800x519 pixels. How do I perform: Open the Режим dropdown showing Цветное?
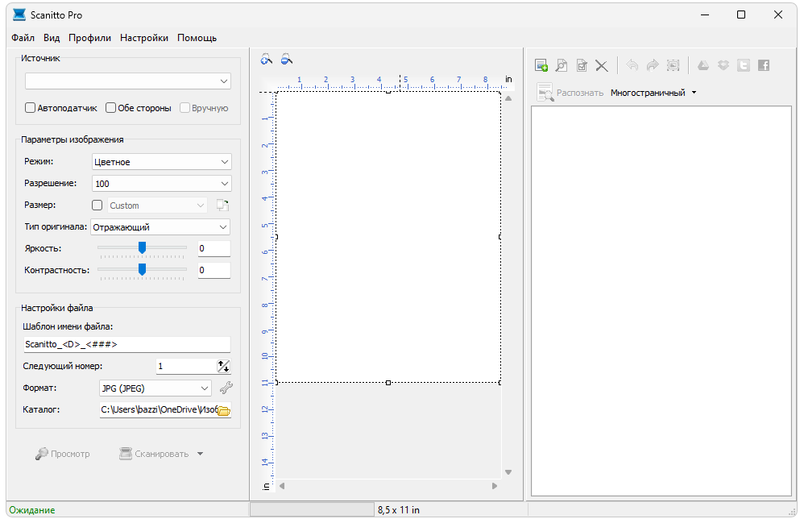(160, 162)
